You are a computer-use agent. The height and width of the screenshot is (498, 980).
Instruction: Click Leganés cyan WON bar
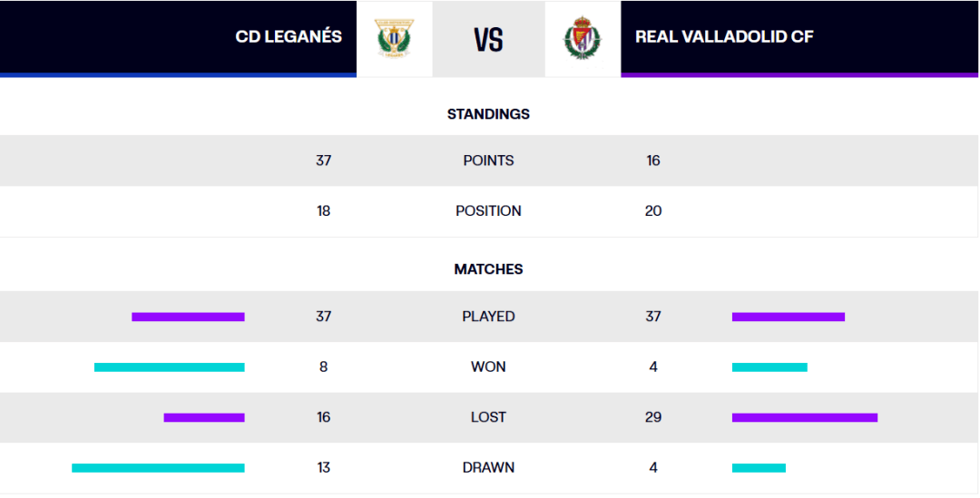170,367
